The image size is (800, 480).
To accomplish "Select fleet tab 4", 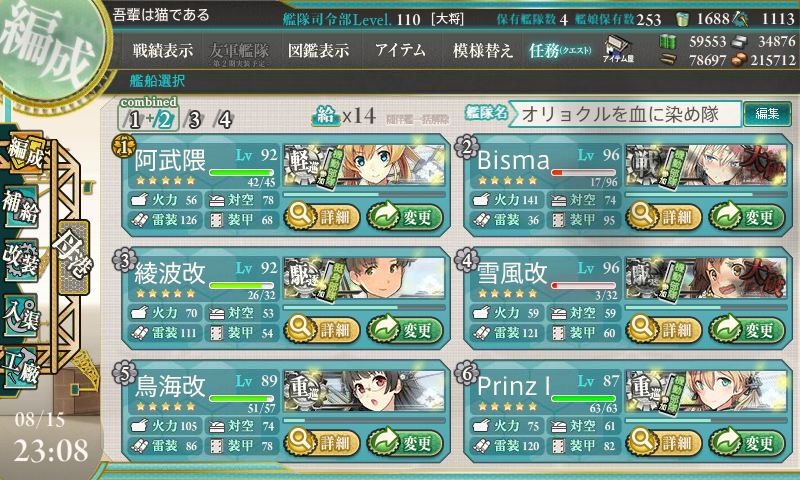I will [224, 119].
